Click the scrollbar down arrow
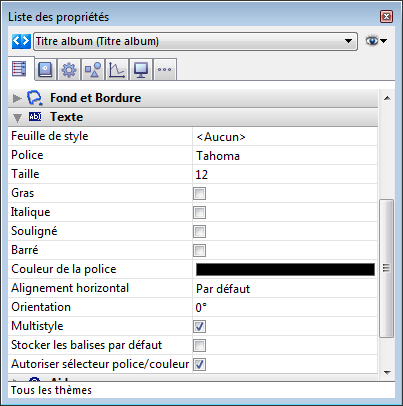The height and width of the screenshot is (406, 403). point(387,373)
